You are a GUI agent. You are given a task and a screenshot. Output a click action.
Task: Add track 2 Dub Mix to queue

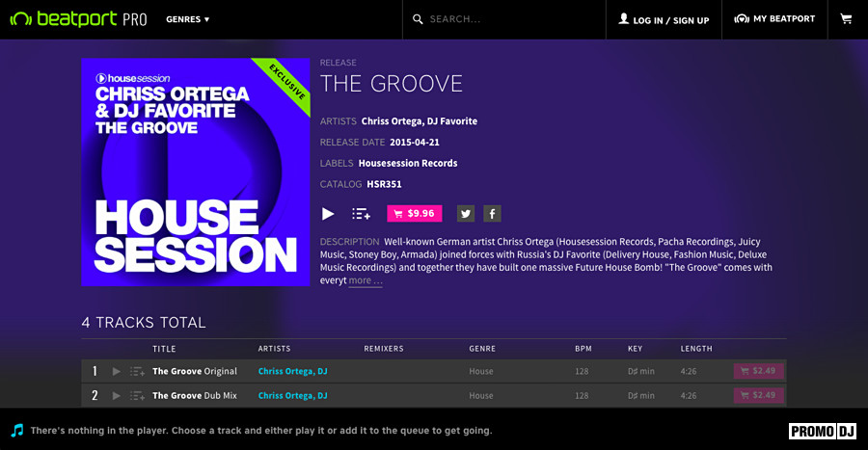(x=137, y=395)
